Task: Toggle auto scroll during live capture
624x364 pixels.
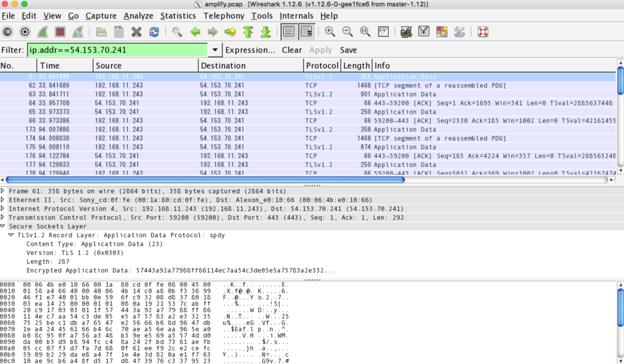Action: 307,32
